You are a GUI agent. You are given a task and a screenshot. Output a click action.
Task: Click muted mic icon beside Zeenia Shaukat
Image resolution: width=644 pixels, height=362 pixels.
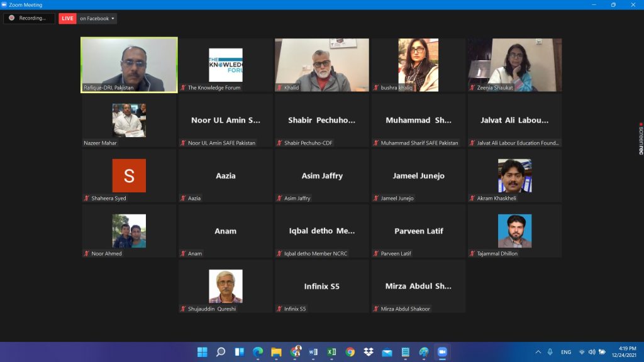(472, 87)
